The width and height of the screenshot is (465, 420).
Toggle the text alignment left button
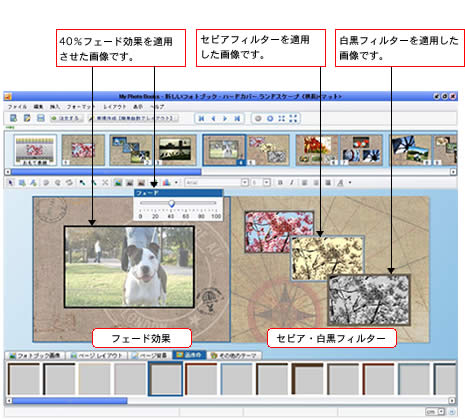tap(304, 182)
